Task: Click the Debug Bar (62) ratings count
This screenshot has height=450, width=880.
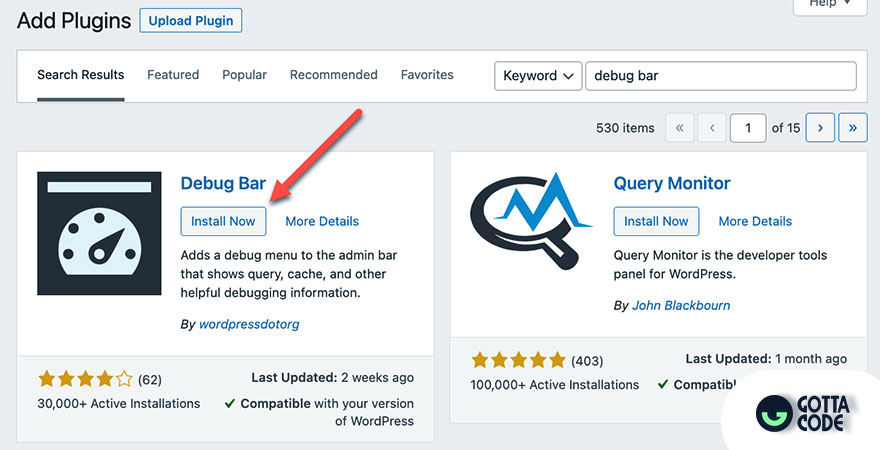Action: tap(150, 380)
